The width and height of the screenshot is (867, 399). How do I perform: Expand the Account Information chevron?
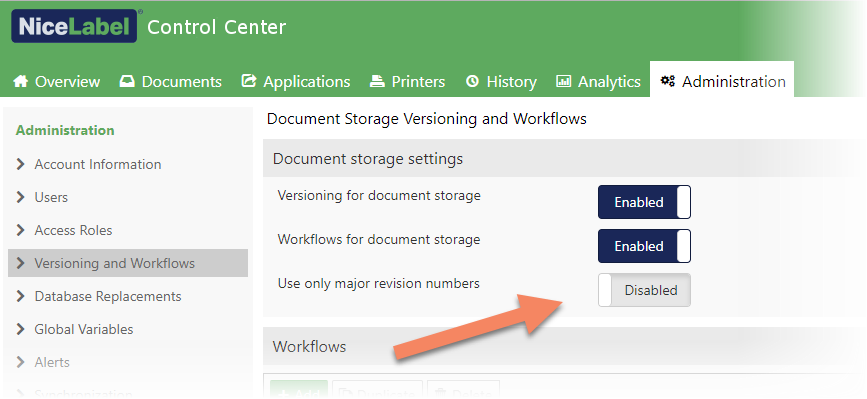coord(21,164)
